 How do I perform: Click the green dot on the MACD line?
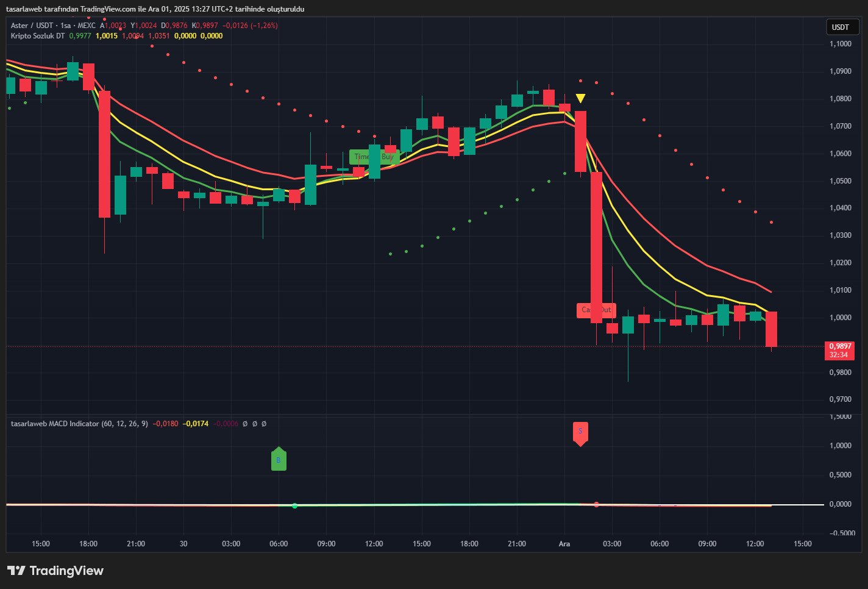[x=294, y=505]
